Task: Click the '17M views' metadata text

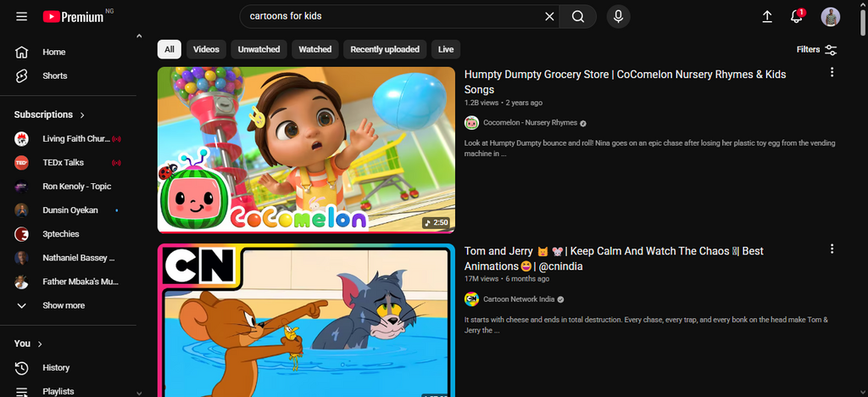Action: 481,280
